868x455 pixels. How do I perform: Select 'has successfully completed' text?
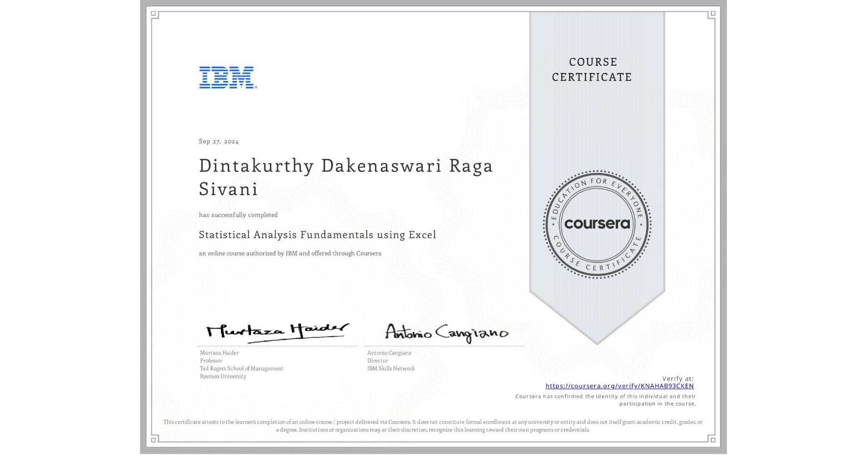point(238,215)
